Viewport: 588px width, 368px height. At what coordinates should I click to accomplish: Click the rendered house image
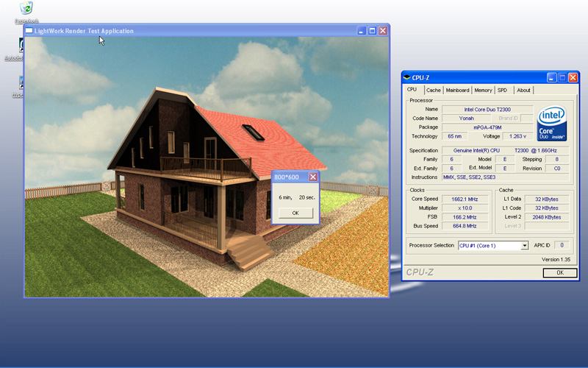[x=207, y=167]
